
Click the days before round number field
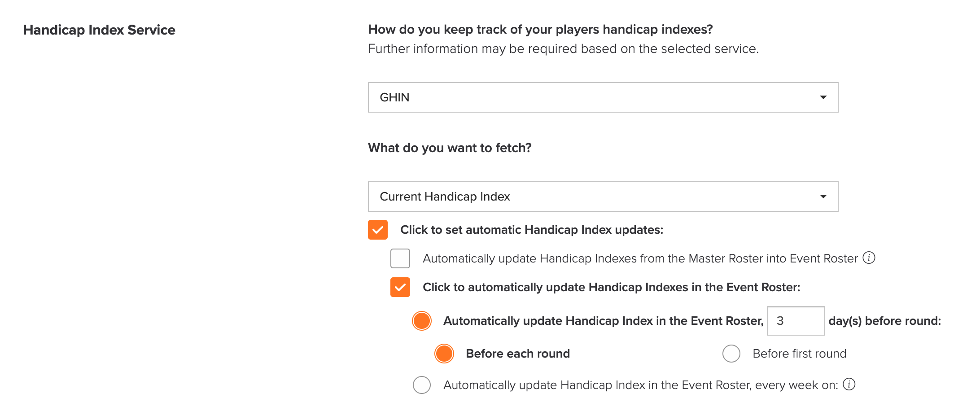pos(796,321)
